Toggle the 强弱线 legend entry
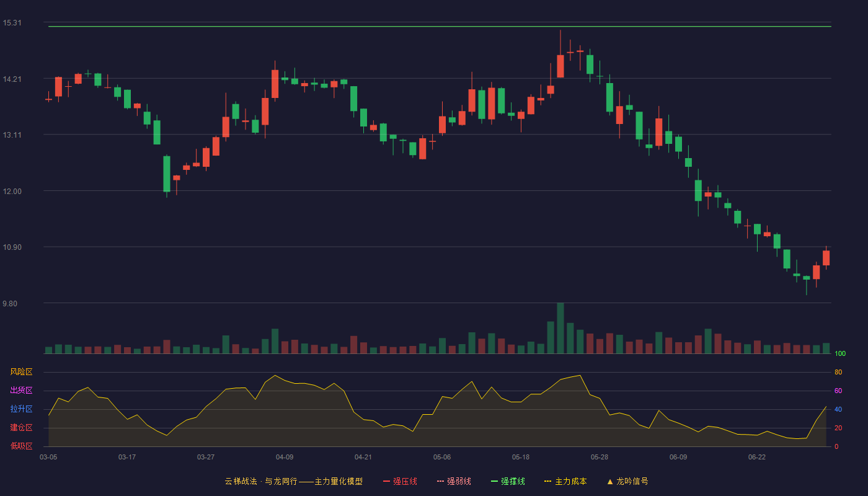Image resolution: width=868 pixels, height=496 pixels. click(454, 481)
